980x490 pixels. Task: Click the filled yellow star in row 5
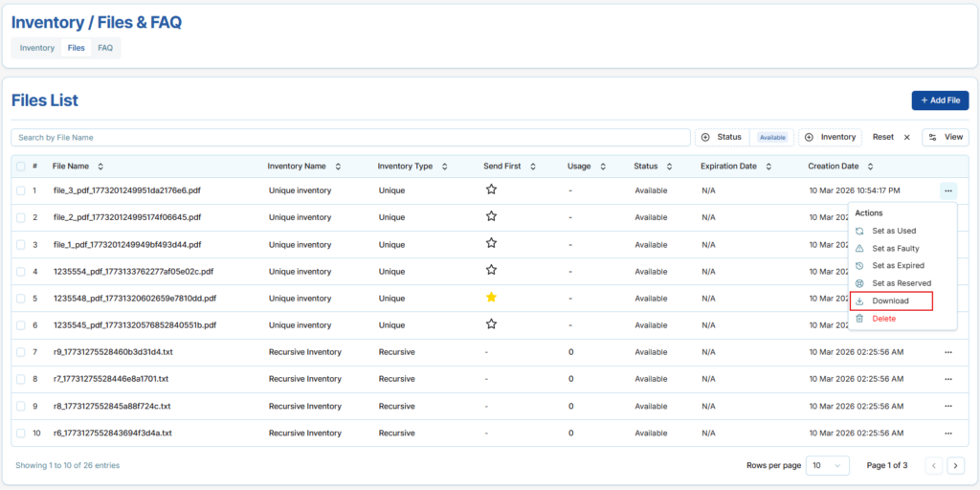pyautogui.click(x=491, y=298)
